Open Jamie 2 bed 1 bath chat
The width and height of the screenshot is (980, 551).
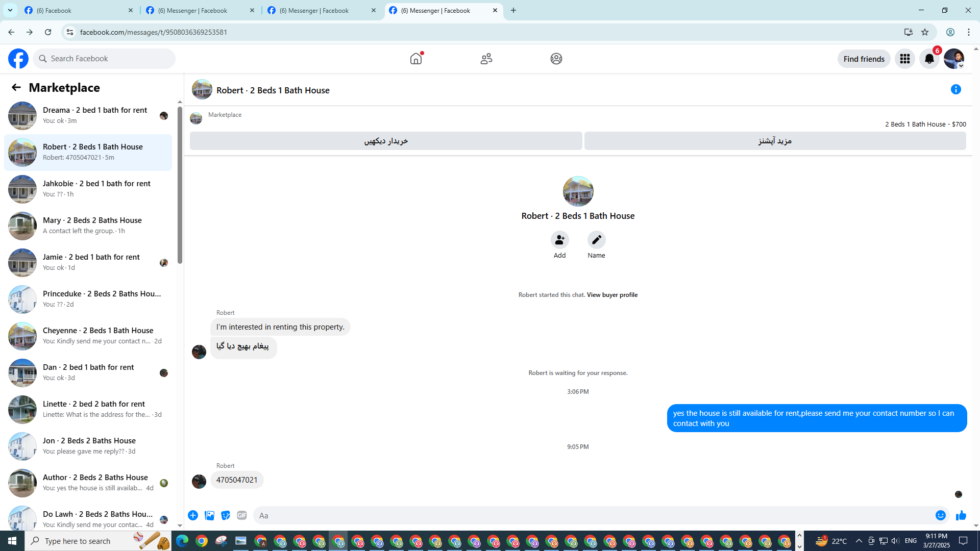click(88, 263)
